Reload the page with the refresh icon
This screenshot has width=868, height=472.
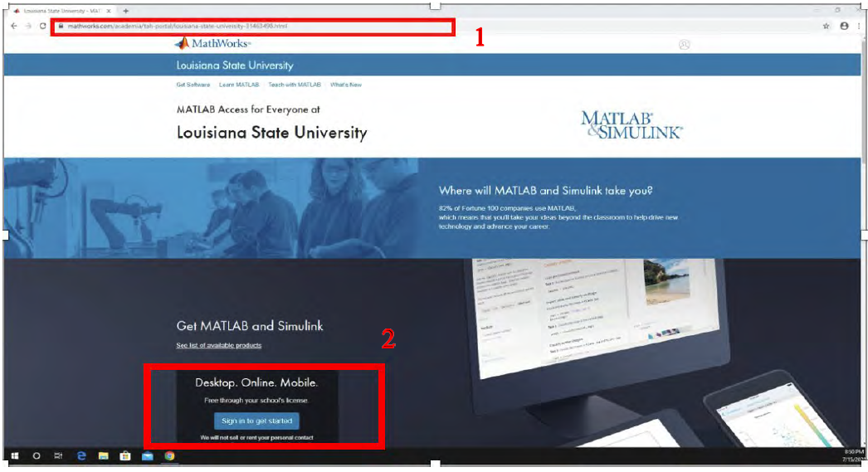click(x=42, y=27)
